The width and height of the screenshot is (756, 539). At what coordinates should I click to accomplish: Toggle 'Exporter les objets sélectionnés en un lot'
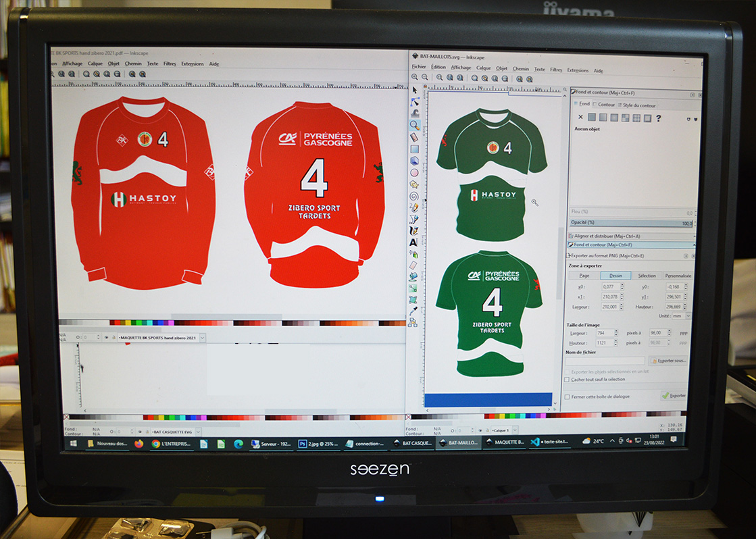click(567, 371)
